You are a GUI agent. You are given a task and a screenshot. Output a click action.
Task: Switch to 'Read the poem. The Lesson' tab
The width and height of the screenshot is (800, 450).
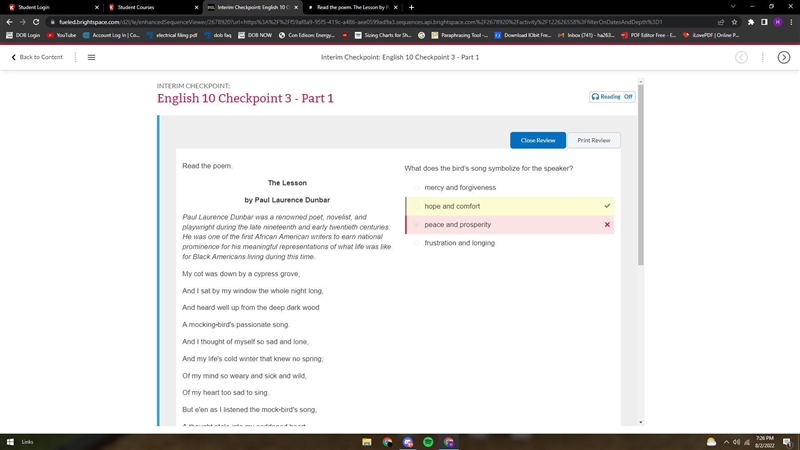coord(351,7)
